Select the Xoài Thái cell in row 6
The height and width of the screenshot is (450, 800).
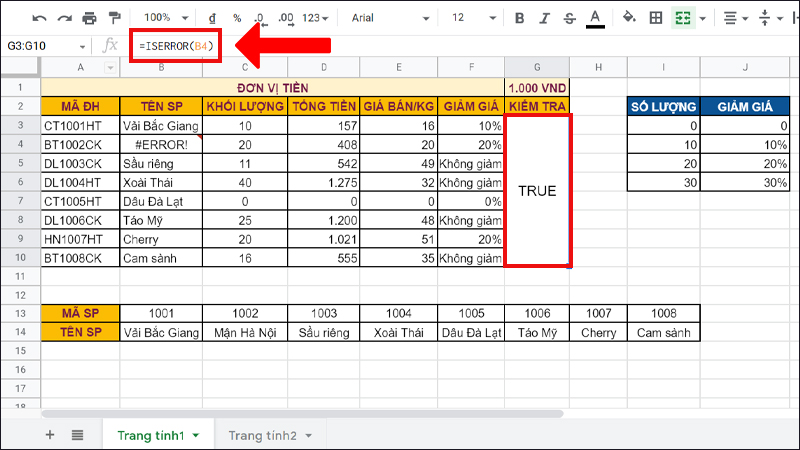coord(161,183)
